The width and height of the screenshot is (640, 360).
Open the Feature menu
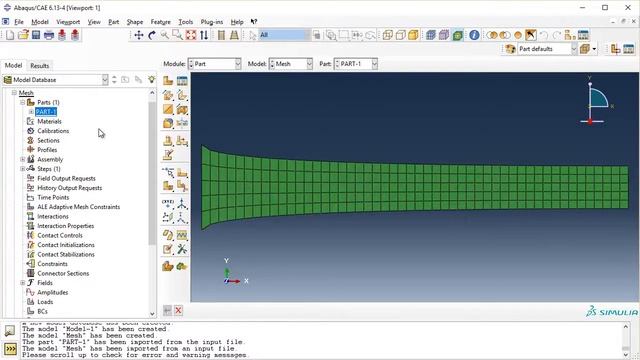click(160, 22)
